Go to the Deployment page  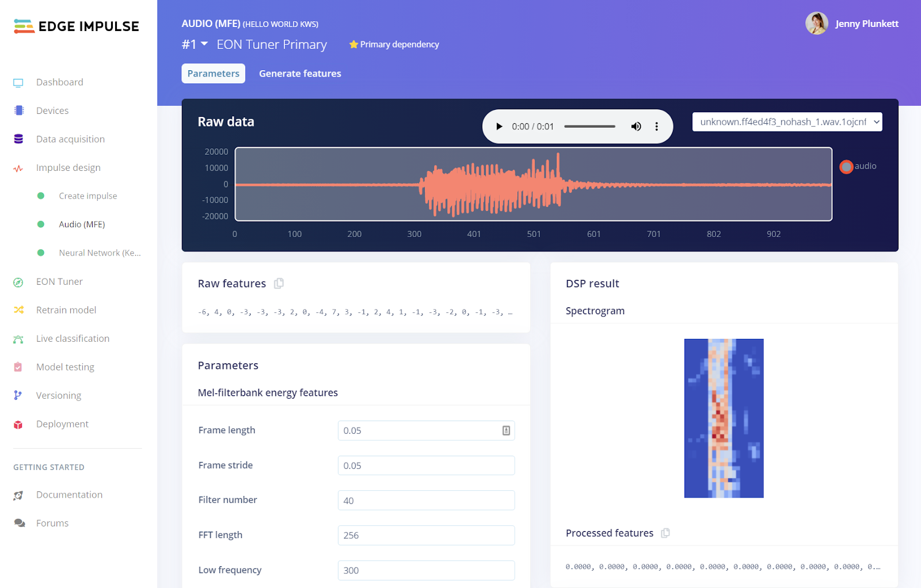point(62,424)
